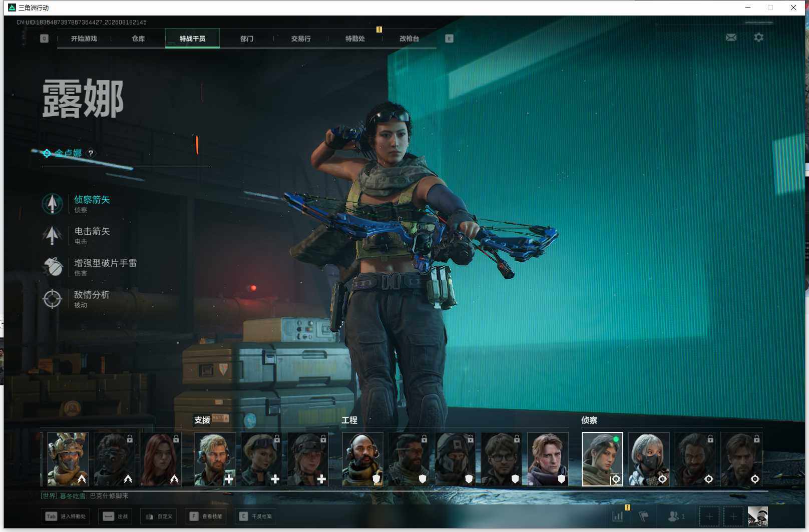Select the second support operator portrait

pyautogui.click(x=261, y=459)
